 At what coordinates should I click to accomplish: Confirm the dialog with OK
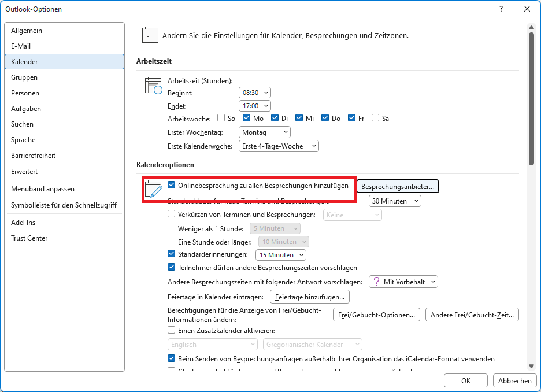(x=466, y=380)
